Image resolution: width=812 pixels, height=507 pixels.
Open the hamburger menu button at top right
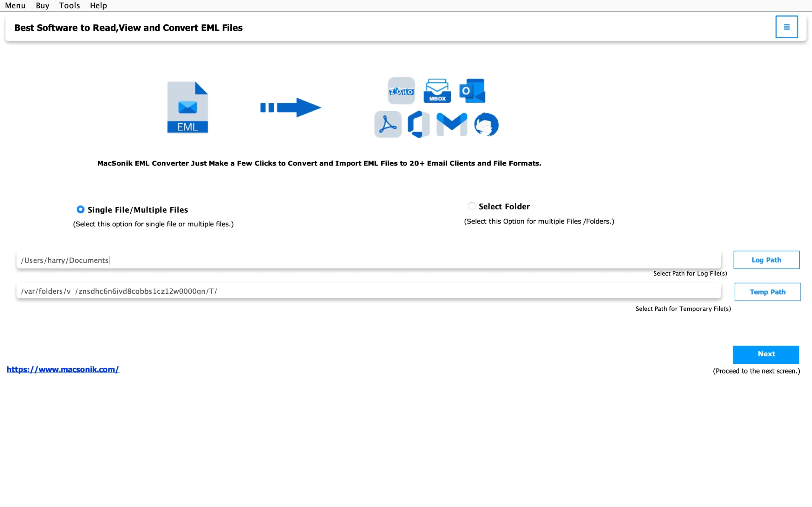[x=786, y=27]
